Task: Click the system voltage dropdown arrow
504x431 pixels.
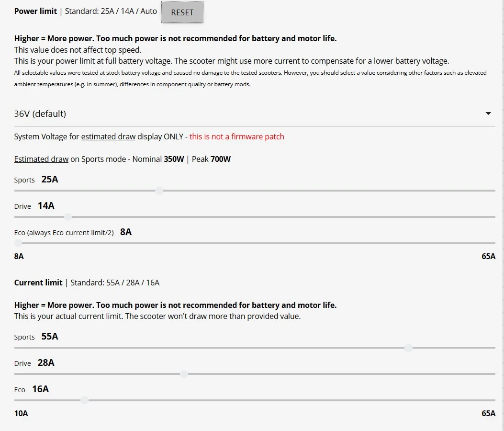Action: (488, 113)
